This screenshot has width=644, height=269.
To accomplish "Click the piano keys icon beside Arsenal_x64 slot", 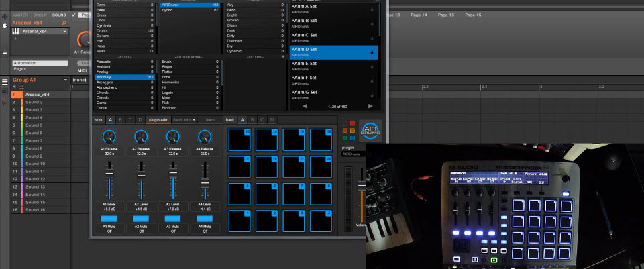I will (15, 32).
